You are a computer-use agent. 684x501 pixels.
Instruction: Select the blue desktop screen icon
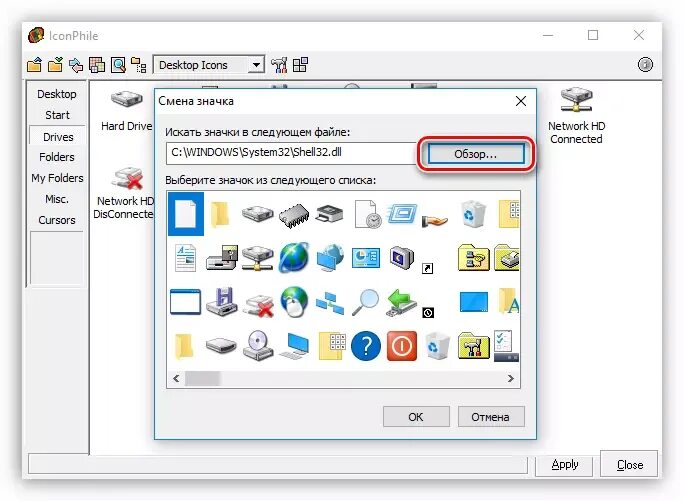[x=474, y=302]
